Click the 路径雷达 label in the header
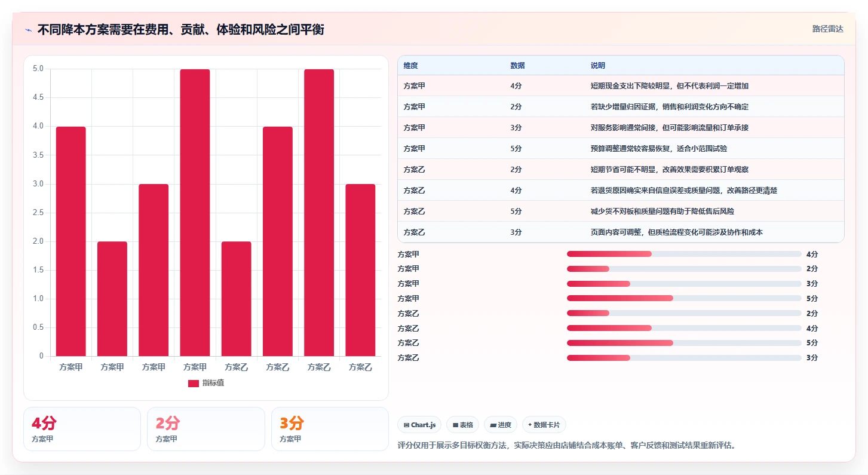 pos(828,29)
